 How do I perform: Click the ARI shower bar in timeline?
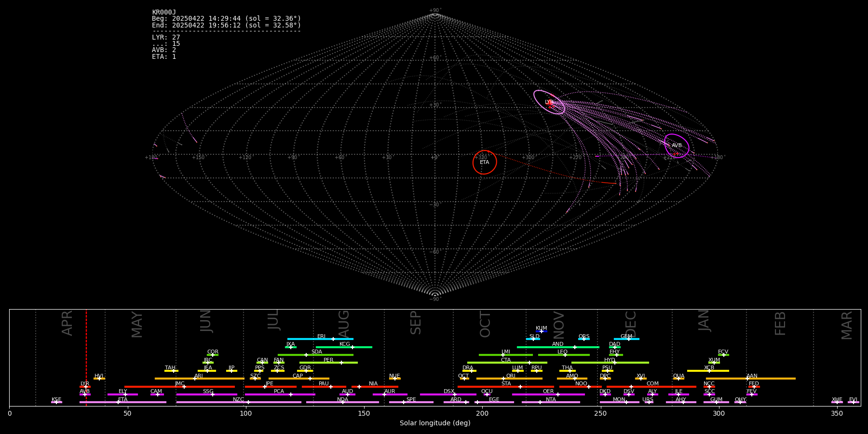click(x=200, y=379)
